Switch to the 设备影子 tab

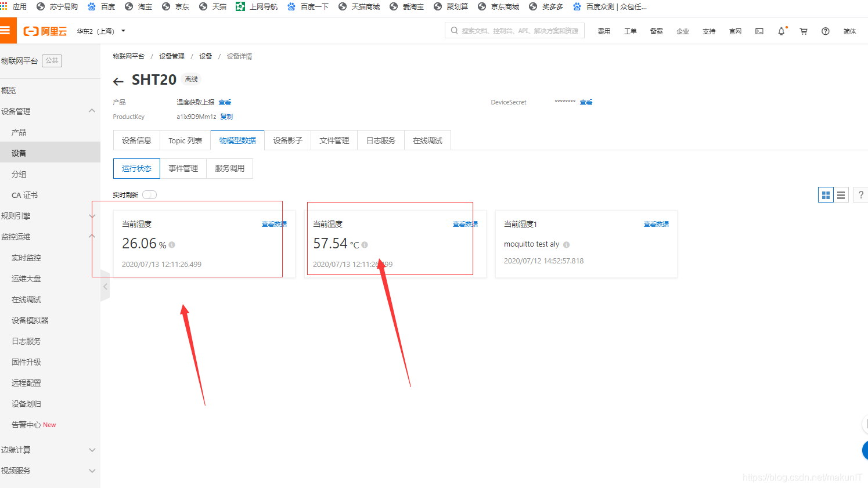pos(288,140)
